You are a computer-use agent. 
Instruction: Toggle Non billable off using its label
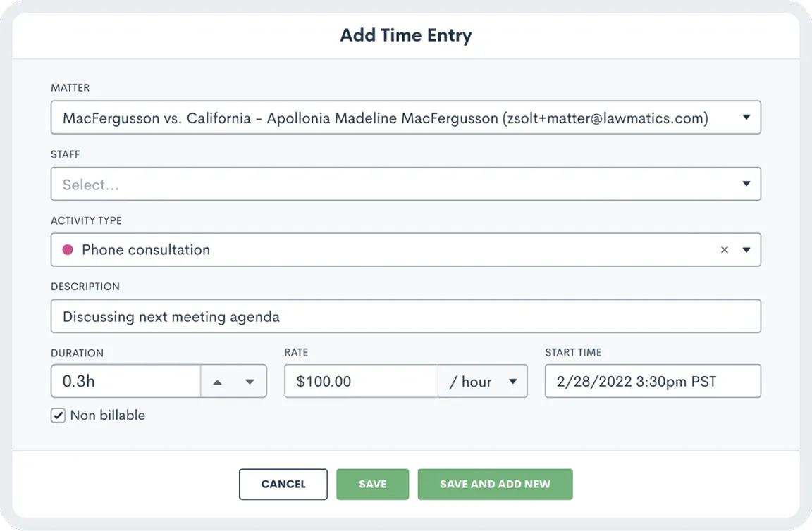(x=106, y=416)
